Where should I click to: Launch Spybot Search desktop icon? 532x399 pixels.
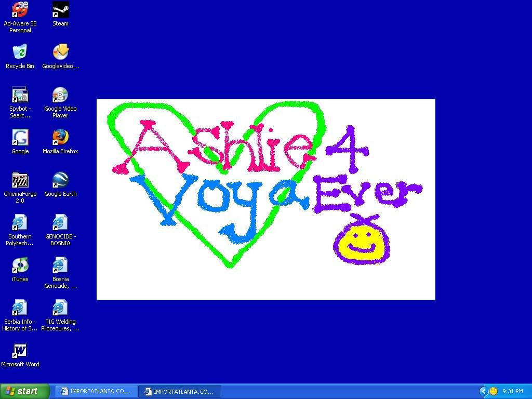tap(20, 95)
